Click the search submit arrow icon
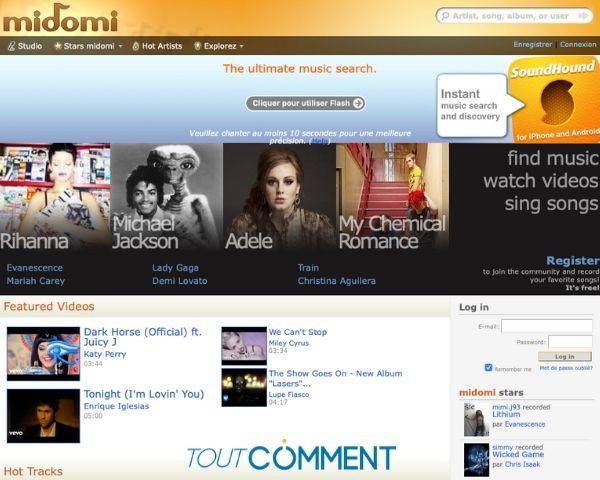 click(x=583, y=16)
